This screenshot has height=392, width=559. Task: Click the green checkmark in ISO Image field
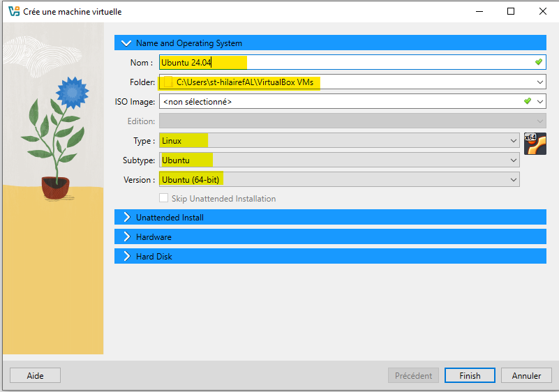pyautogui.click(x=528, y=101)
